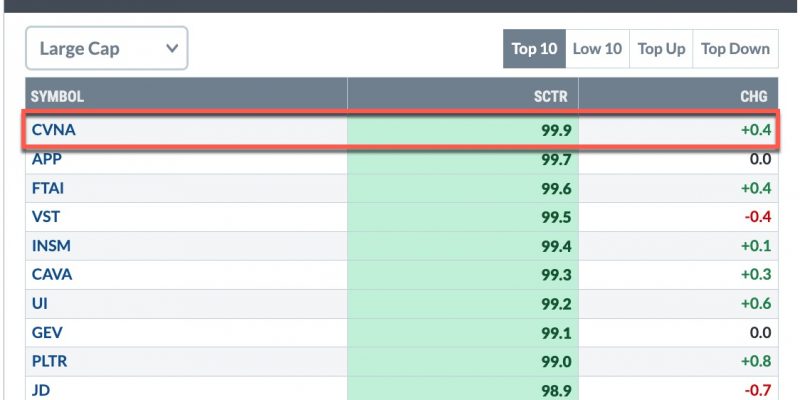Screen dimensions: 800x400
Task: Sort by the SCTR column header
Action: coord(551,96)
